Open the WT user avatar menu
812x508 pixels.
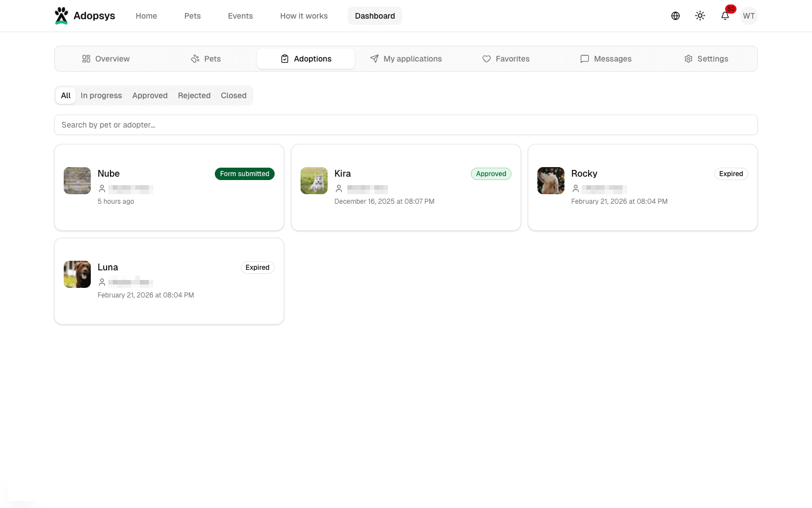(748, 16)
